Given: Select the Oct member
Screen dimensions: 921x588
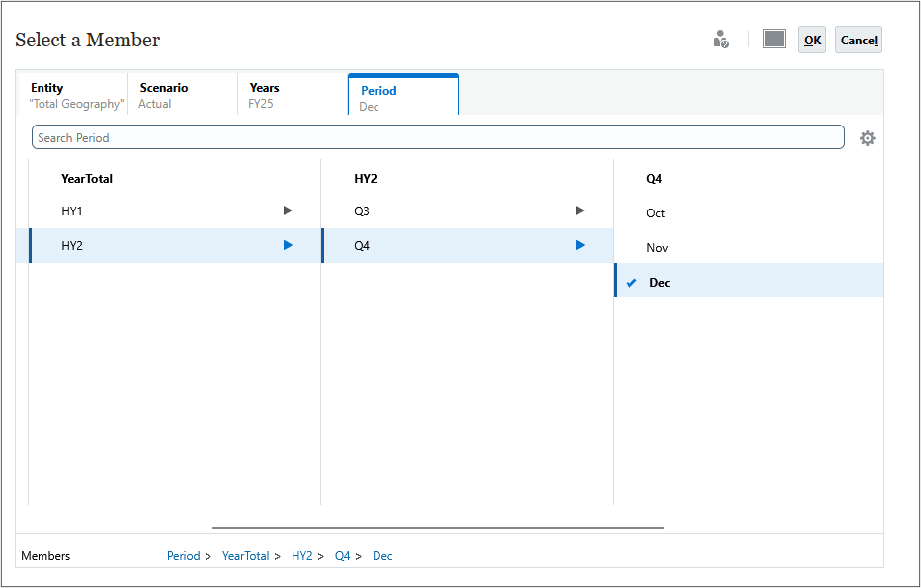Looking at the screenshot, I should tap(749, 213).
